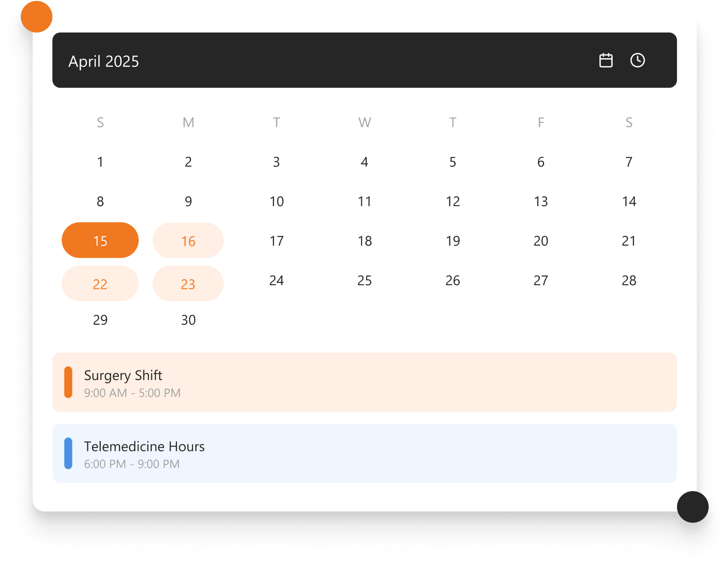Click the orange Surgery Shift color bar
This screenshot has width=728, height=562.
click(x=69, y=382)
